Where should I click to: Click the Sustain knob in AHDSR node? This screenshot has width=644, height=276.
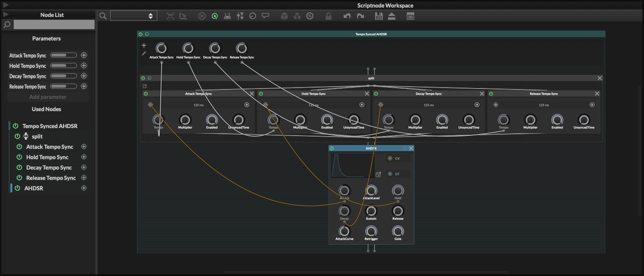pyautogui.click(x=371, y=211)
